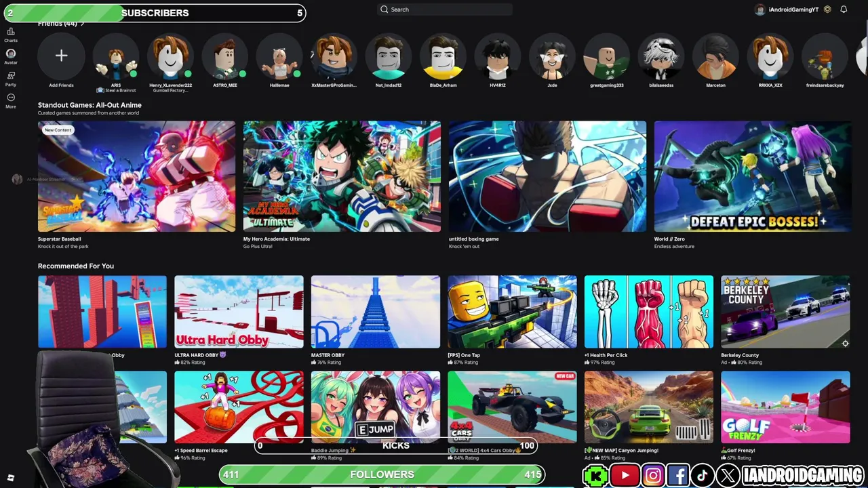Click the Add Friends plus button
The image size is (868, 488).
click(61, 56)
